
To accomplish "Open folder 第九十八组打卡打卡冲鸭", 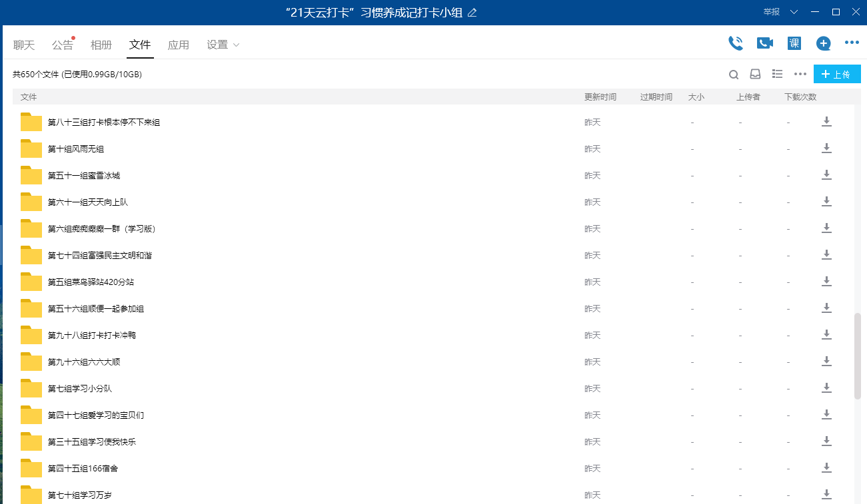I will (92, 336).
